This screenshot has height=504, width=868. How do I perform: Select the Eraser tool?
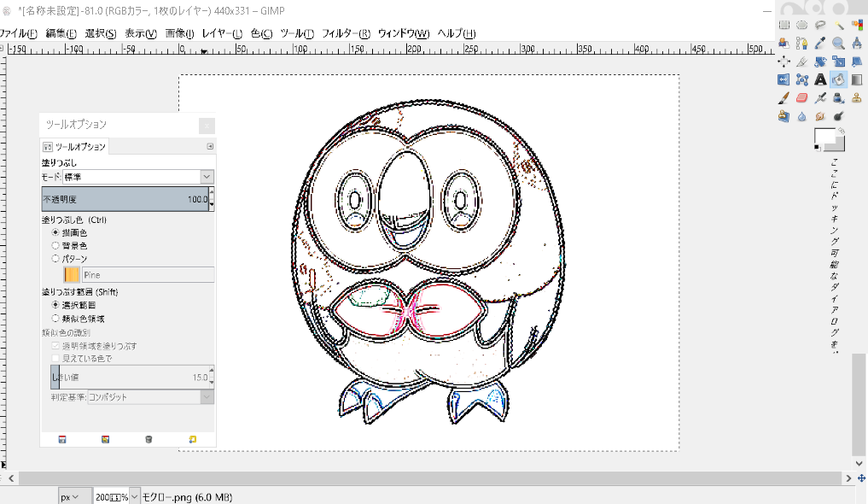coord(802,98)
